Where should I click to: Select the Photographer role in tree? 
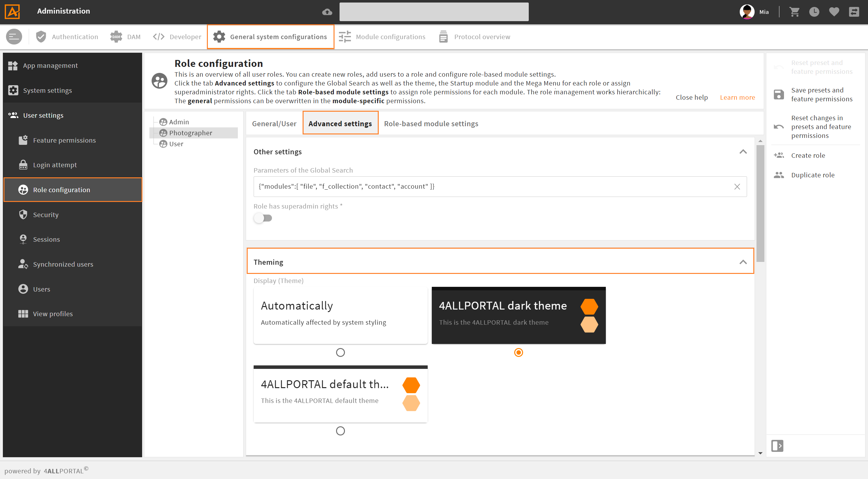[x=193, y=133]
